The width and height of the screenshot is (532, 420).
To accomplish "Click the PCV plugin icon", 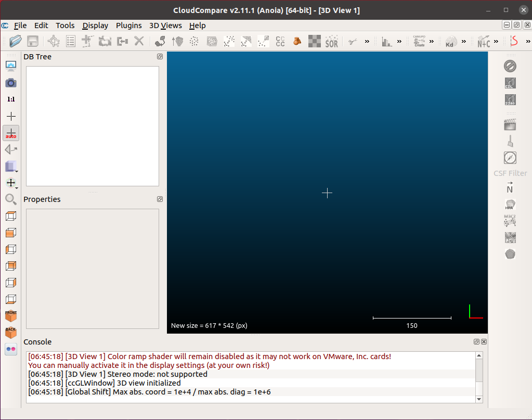I will coord(510,237).
